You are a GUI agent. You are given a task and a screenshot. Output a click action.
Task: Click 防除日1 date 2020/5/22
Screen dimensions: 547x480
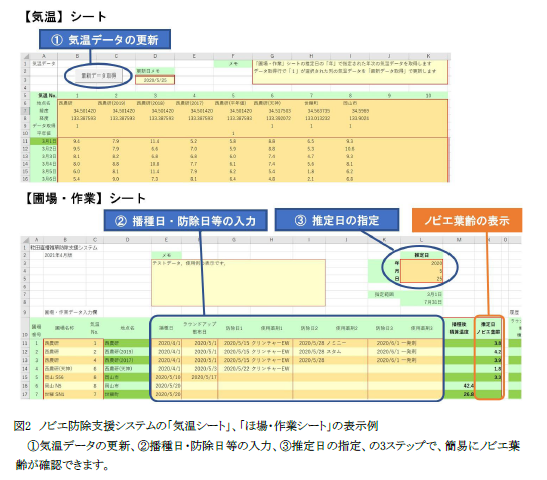click(233, 369)
